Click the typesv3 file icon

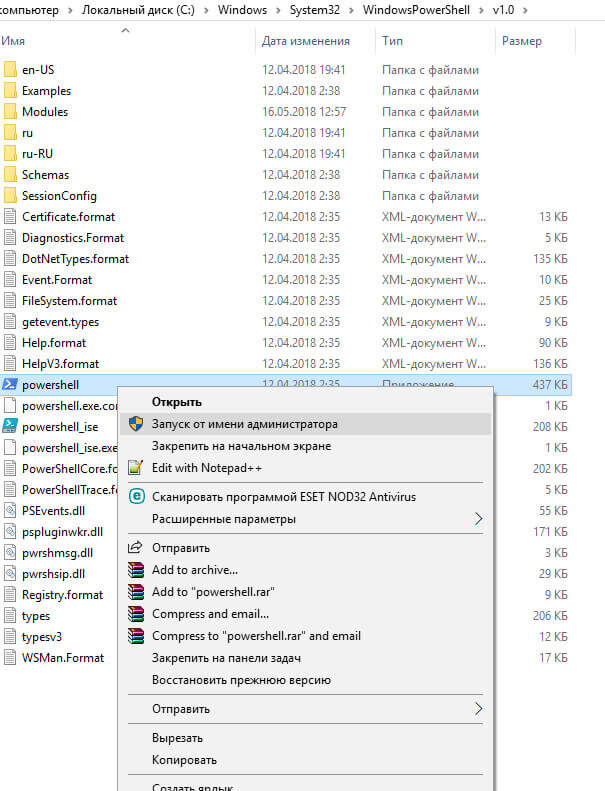pyautogui.click(x=10, y=637)
